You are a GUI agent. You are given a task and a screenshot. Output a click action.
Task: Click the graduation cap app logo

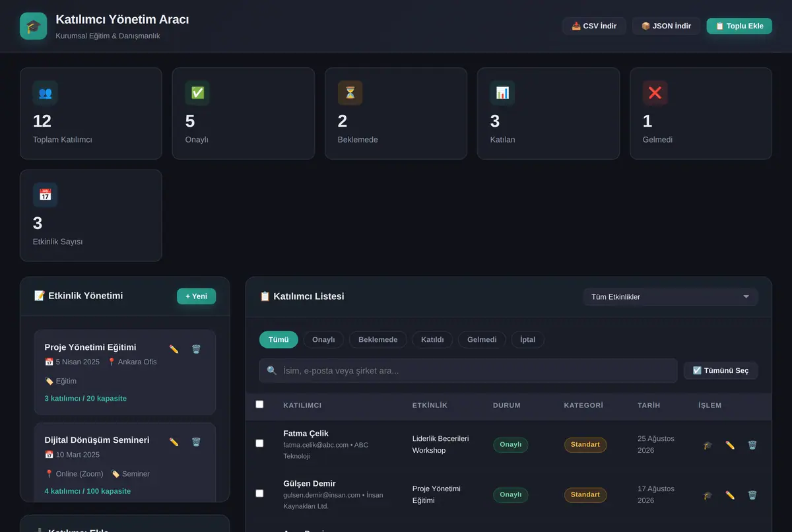coord(33,26)
